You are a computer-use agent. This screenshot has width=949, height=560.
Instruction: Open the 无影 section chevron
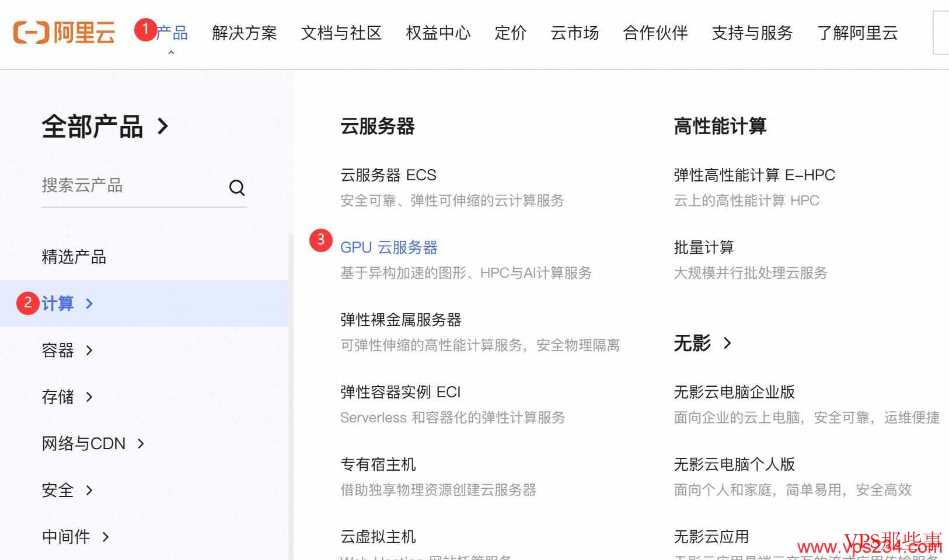click(727, 343)
